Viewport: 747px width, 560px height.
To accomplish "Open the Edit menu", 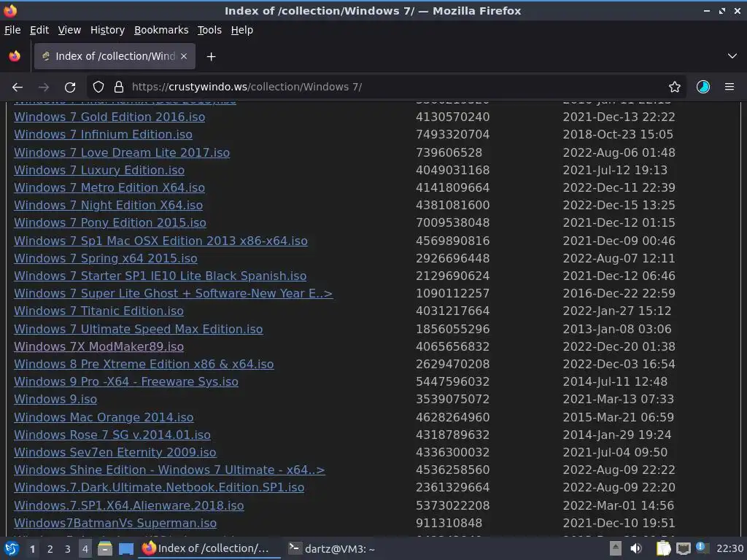I will point(39,30).
